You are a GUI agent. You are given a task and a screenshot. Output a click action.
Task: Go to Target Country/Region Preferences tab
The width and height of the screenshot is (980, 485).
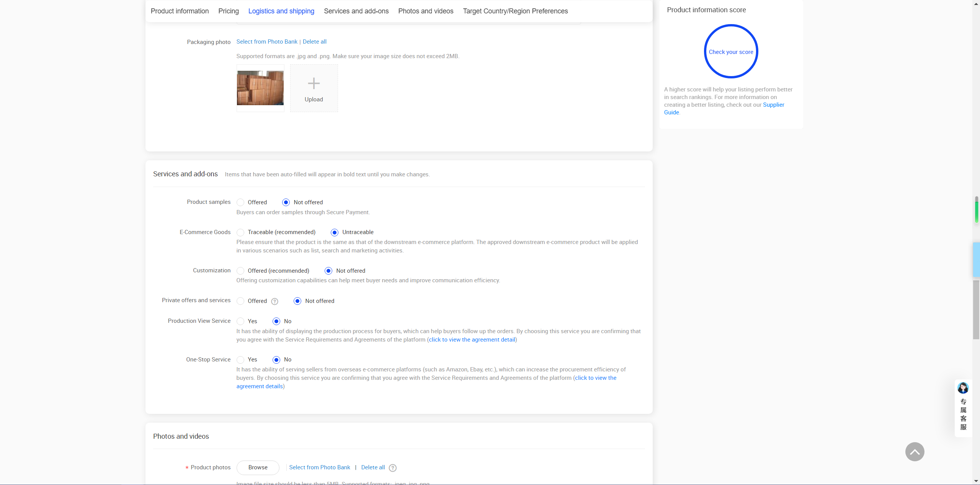tap(515, 11)
